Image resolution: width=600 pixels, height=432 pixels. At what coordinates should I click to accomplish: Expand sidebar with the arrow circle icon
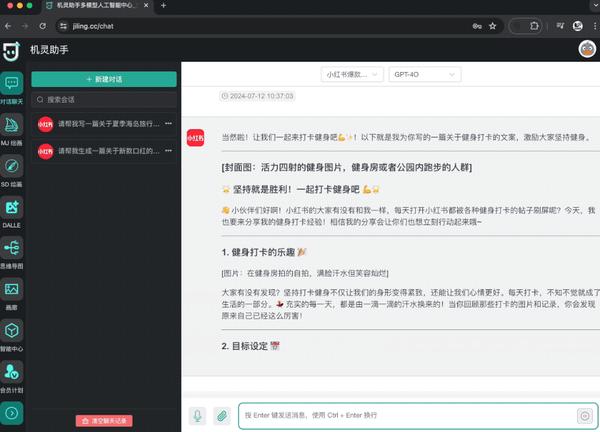(11, 413)
